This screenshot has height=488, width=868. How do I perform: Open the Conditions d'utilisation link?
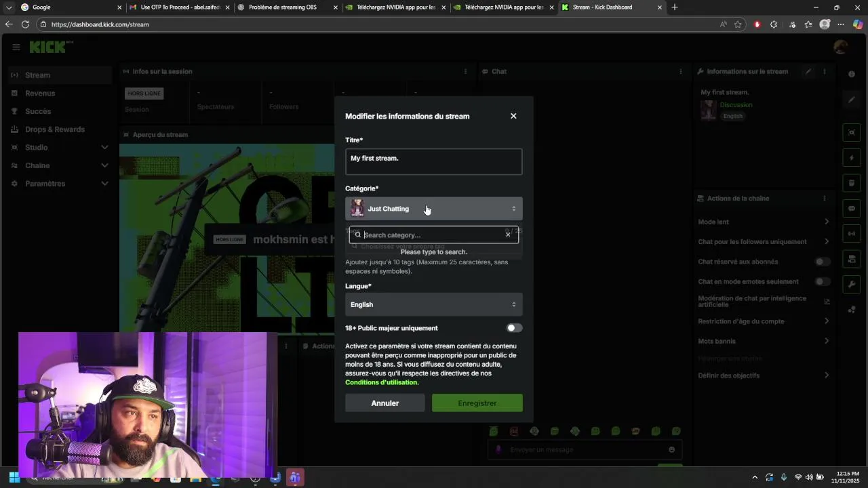pyautogui.click(x=382, y=382)
